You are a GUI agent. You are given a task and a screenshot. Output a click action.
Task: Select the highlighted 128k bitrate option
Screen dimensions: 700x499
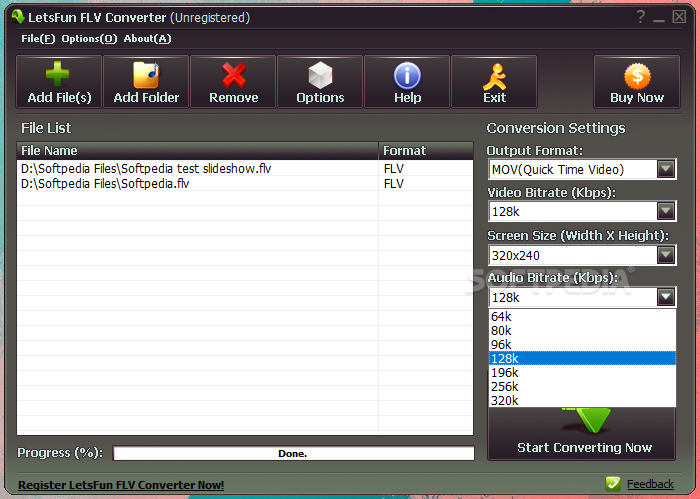[x=582, y=358]
